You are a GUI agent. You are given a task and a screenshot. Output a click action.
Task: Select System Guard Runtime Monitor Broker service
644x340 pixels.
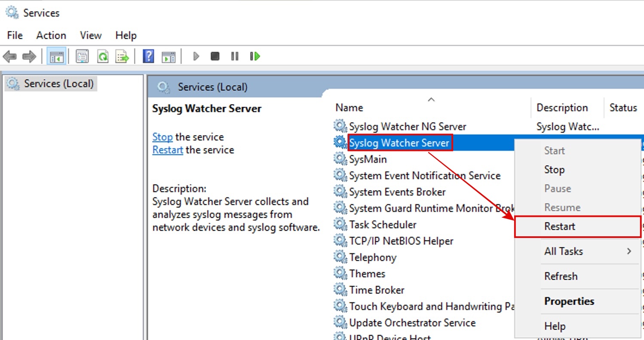click(432, 208)
